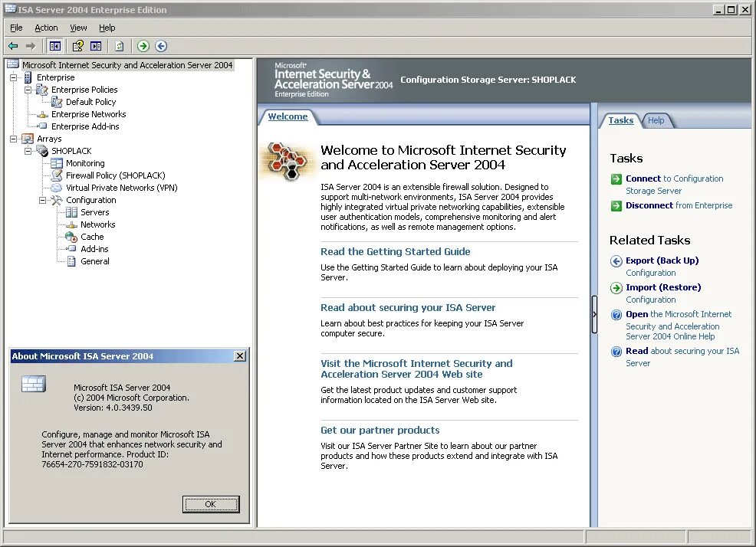Click the blue Export arrow toolbar icon
This screenshot has width=756, height=547.
click(x=161, y=46)
